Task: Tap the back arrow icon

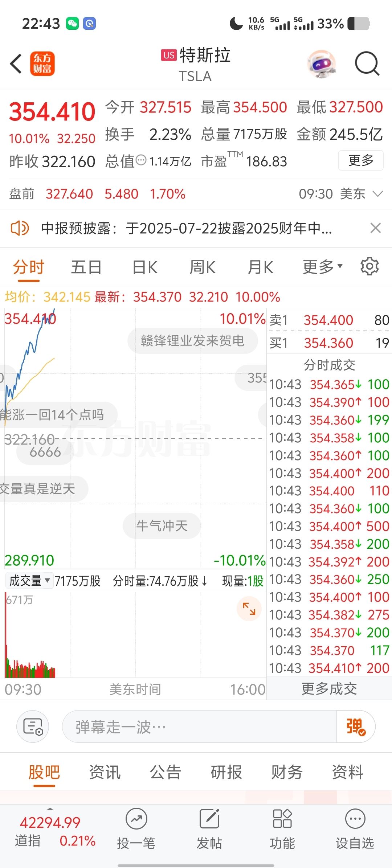Action: (x=16, y=64)
